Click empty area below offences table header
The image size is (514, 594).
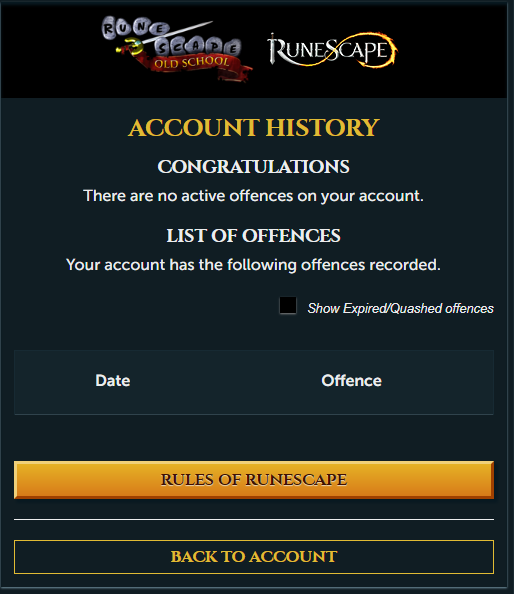point(254,438)
